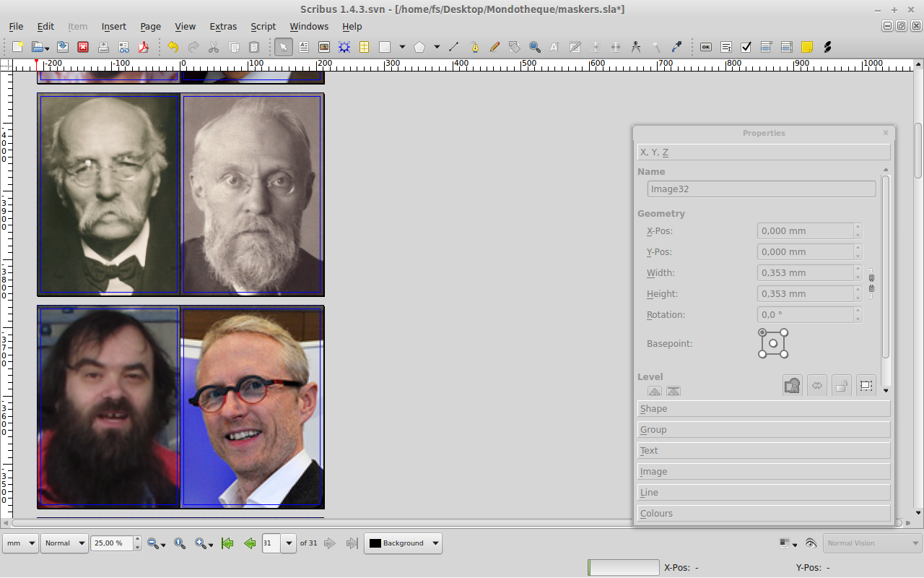The width and height of the screenshot is (924, 578).
Task: Select the Insert Render Frame tool
Action: 344,47
